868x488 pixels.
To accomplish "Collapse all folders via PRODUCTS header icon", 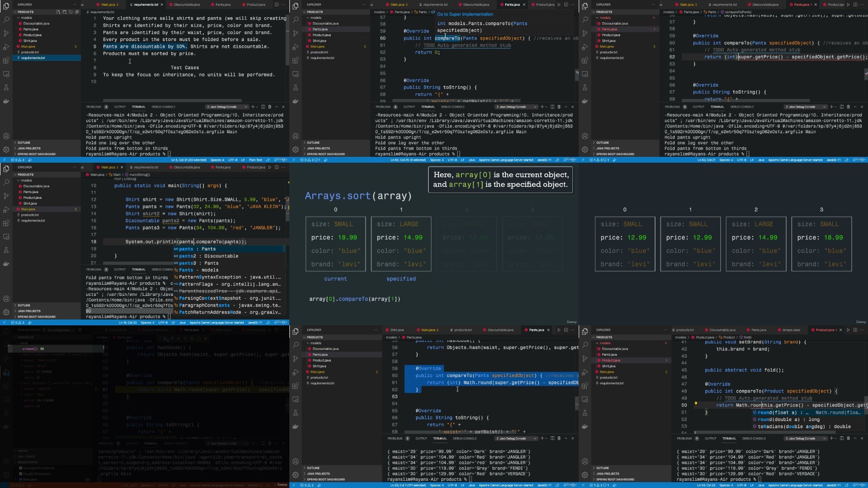I will 76,12.
